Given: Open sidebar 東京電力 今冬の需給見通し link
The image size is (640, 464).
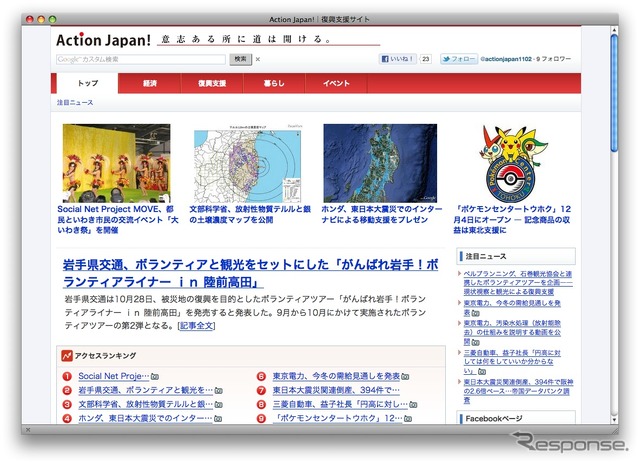Looking at the screenshot, I should (x=512, y=308).
